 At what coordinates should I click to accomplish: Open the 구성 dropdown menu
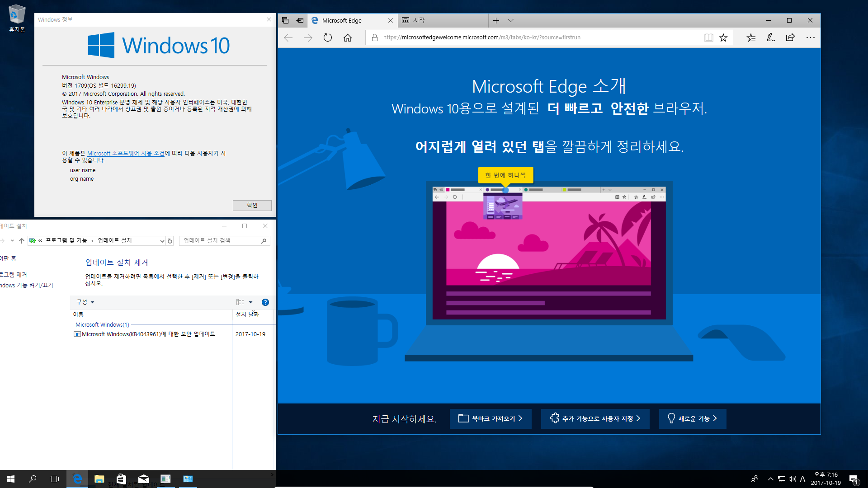click(85, 302)
